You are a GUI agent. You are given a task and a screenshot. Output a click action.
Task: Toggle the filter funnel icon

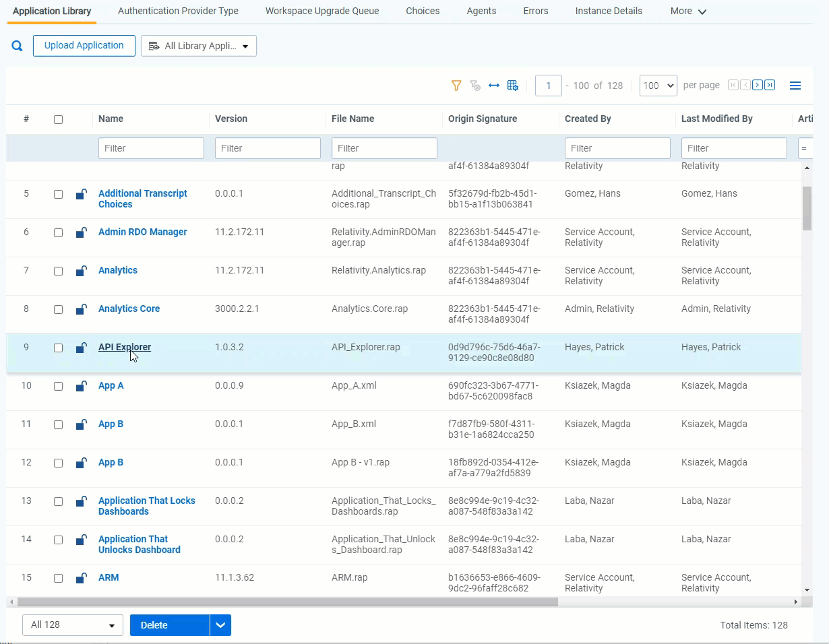click(x=456, y=86)
